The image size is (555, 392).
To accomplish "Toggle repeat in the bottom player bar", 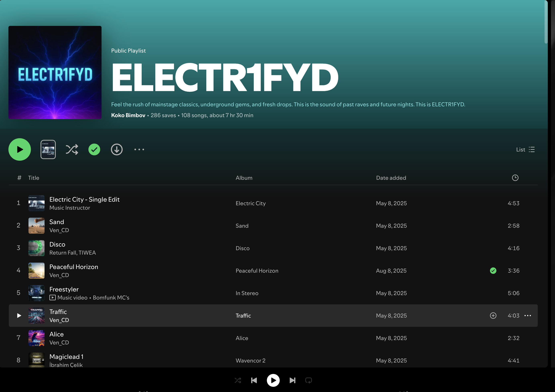I will (308, 380).
